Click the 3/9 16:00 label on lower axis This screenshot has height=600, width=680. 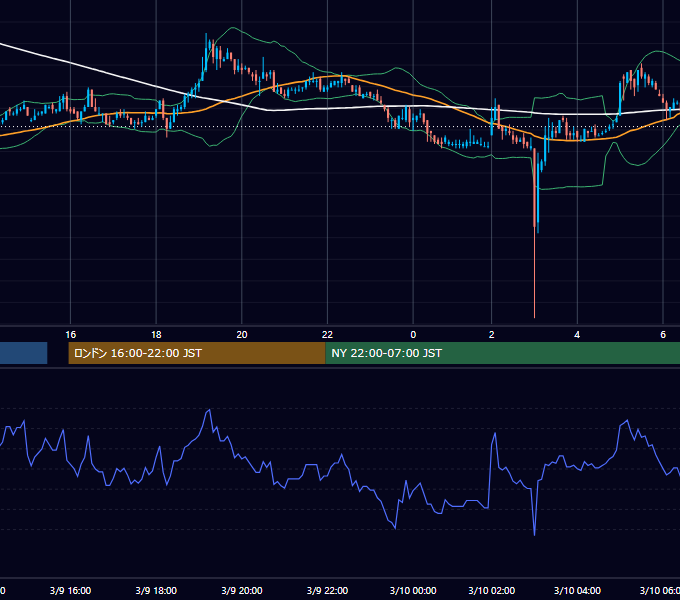[x=70, y=590]
